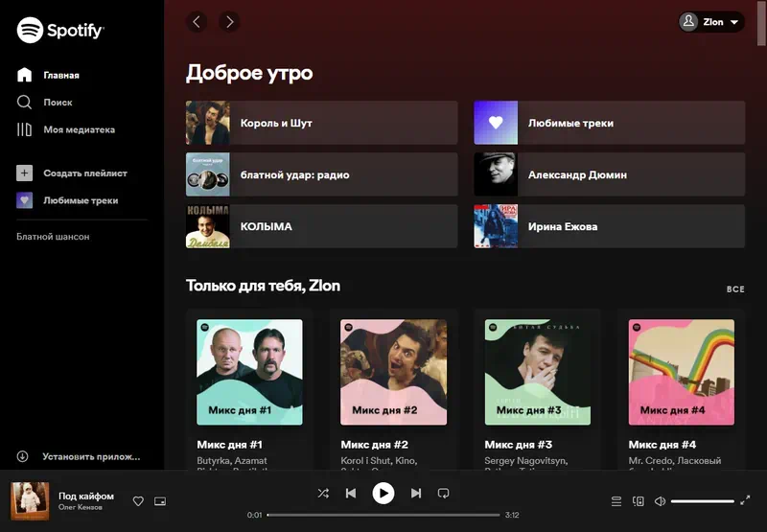Click ВСЕ to see all mixes
This screenshot has width=767, height=532.
[735, 289]
